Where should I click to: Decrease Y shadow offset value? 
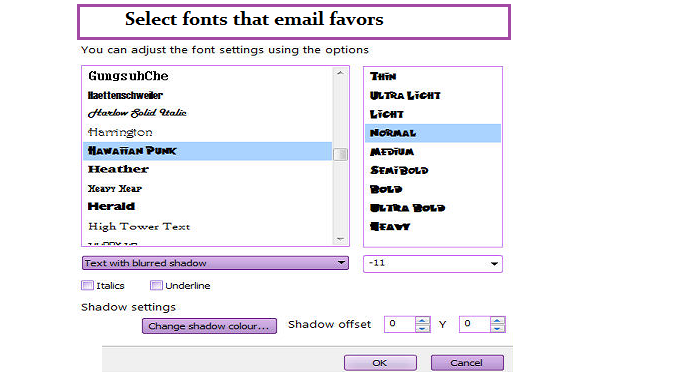[498, 328]
